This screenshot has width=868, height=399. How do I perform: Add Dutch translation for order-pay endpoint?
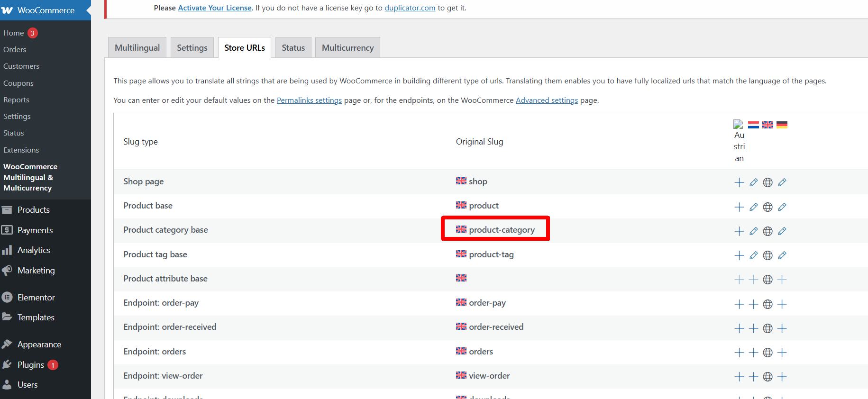point(753,304)
